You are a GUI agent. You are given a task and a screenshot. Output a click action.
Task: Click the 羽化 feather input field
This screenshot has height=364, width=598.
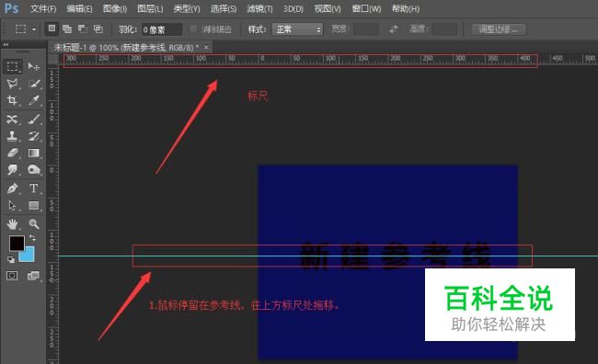(x=162, y=29)
